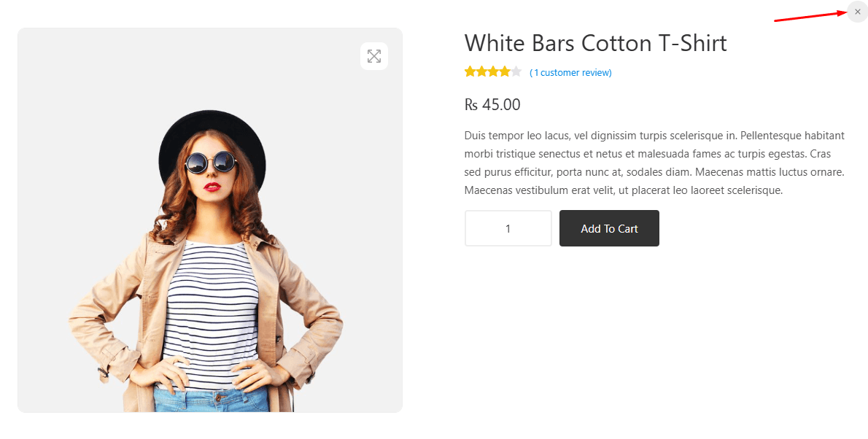Click the fifth grey rating star

[516, 71]
